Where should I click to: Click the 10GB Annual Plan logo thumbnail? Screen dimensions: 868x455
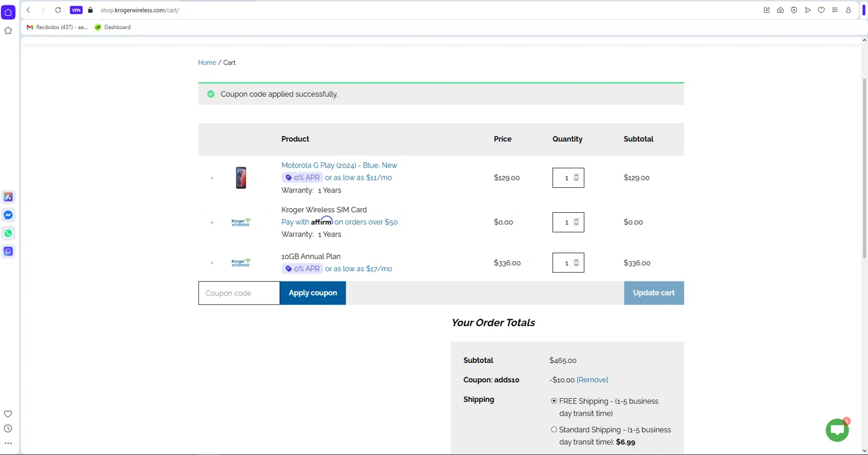241,262
